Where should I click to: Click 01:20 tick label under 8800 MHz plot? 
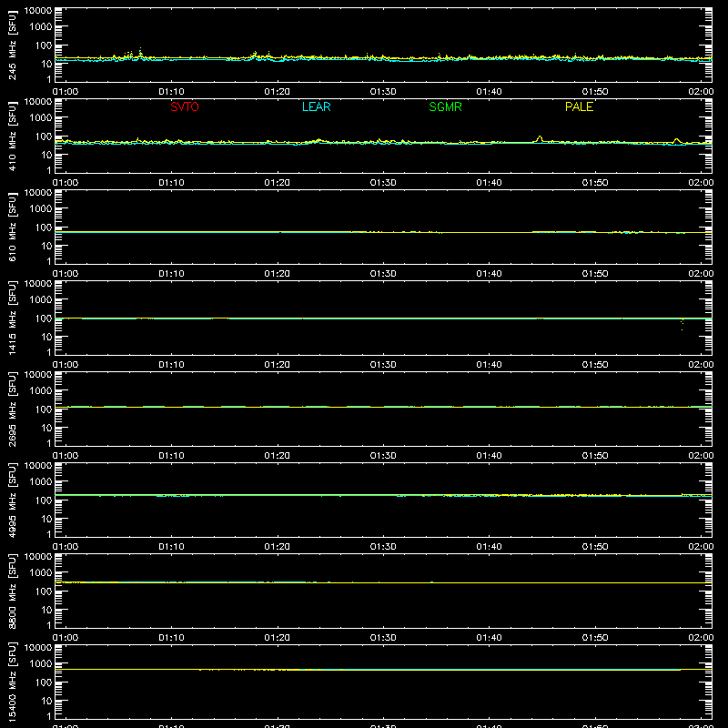(278, 638)
